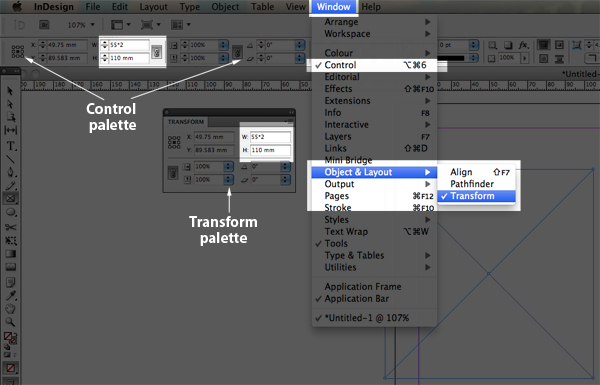Viewport: 600px width, 385px height.
Task: Click Apply None swatch at bottom of toolbox
Action: (10, 368)
